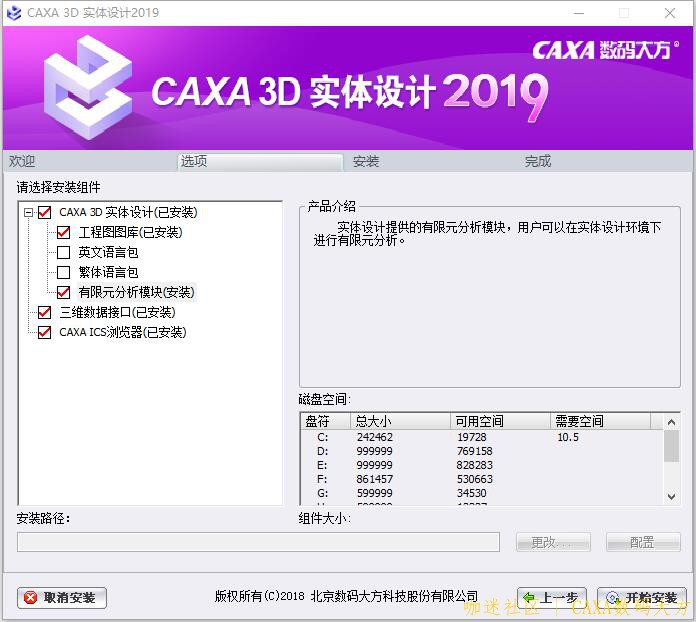Click the 产品介绍 description text

click(487, 234)
